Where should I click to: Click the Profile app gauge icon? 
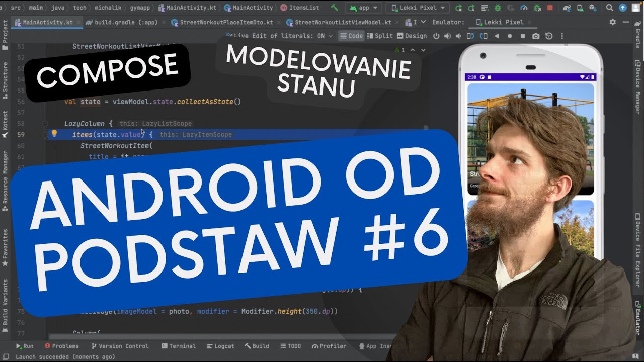[x=524, y=8]
